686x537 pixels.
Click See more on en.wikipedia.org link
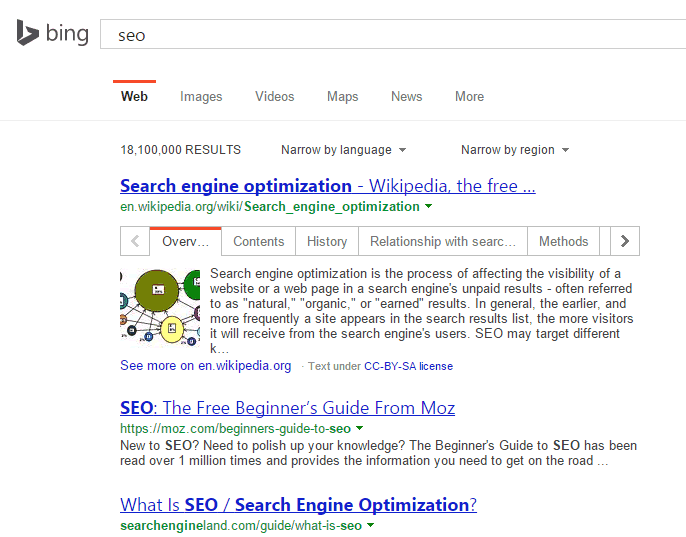[205, 366]
